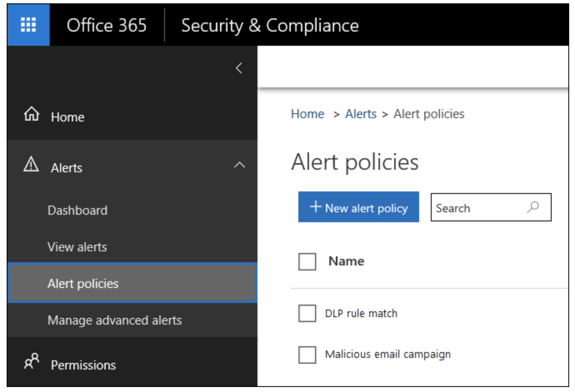Click the plus icon on New alert policy

coord(315,206)
